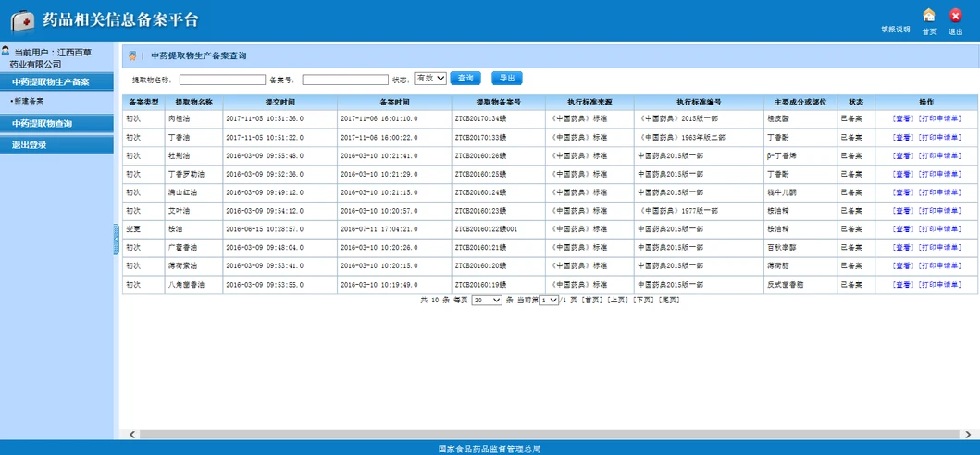
Task: Click the badge icon beside the query title
Action: coord(131,56)
